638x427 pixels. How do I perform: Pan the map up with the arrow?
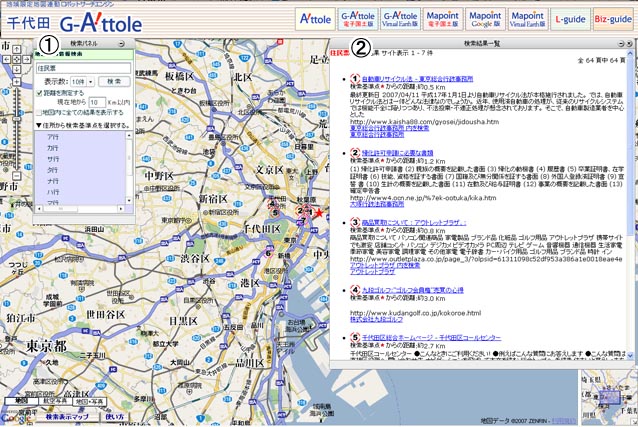click(16, 50)
